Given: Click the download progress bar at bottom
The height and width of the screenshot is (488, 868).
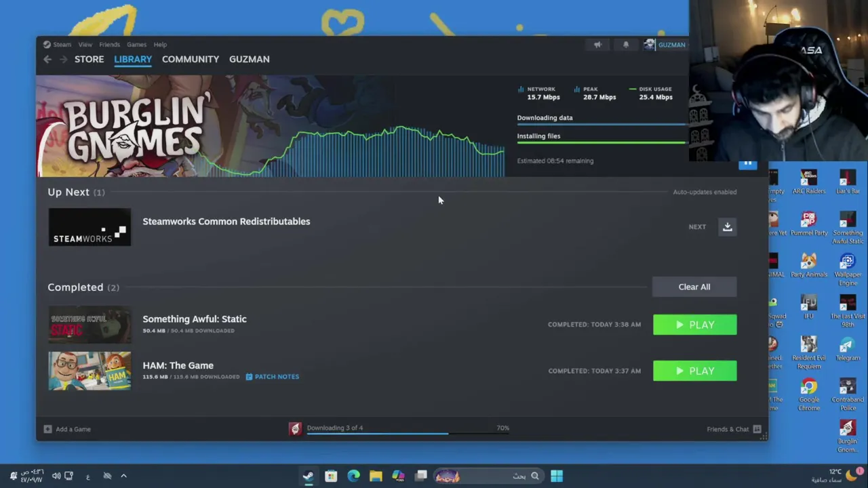Looking at the screenshot, I should [x=408, y=434].
